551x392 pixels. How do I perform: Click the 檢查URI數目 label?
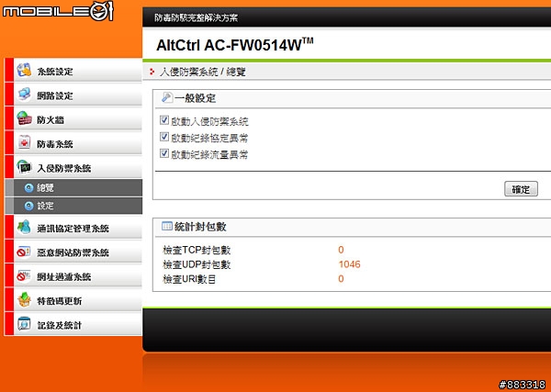click(189, 279)
